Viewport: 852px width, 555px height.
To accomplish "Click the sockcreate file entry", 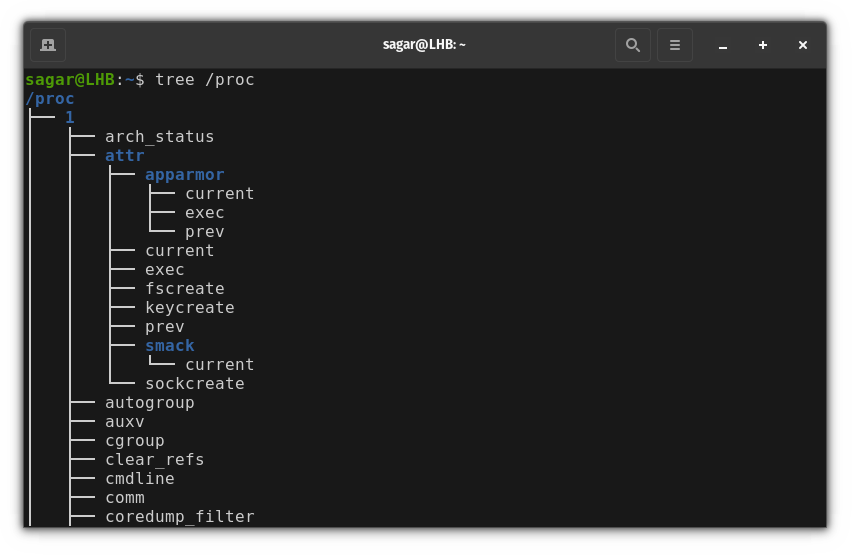I will point(195,384).
